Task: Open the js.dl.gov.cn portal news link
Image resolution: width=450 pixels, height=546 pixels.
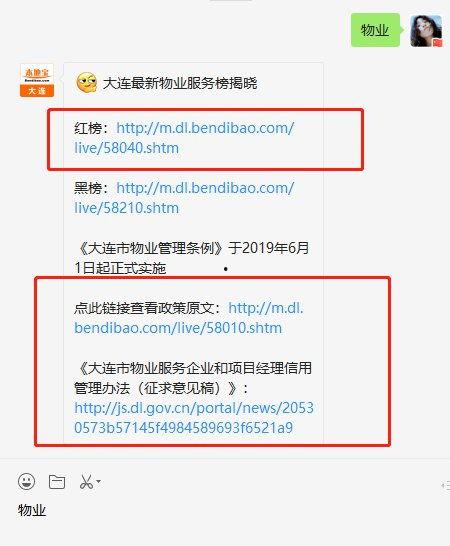Action: coord(194,418)
